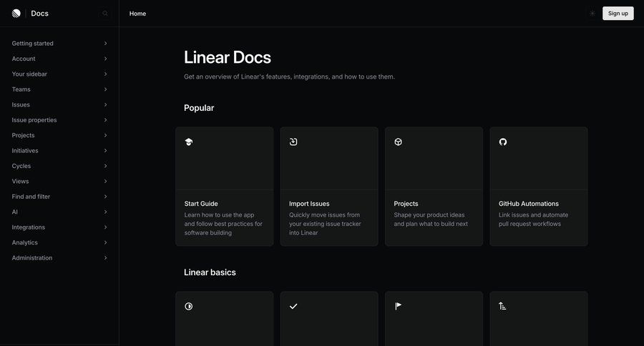
Task: Expand the Projects sidebar chevron
Action: tap(106, 135)
